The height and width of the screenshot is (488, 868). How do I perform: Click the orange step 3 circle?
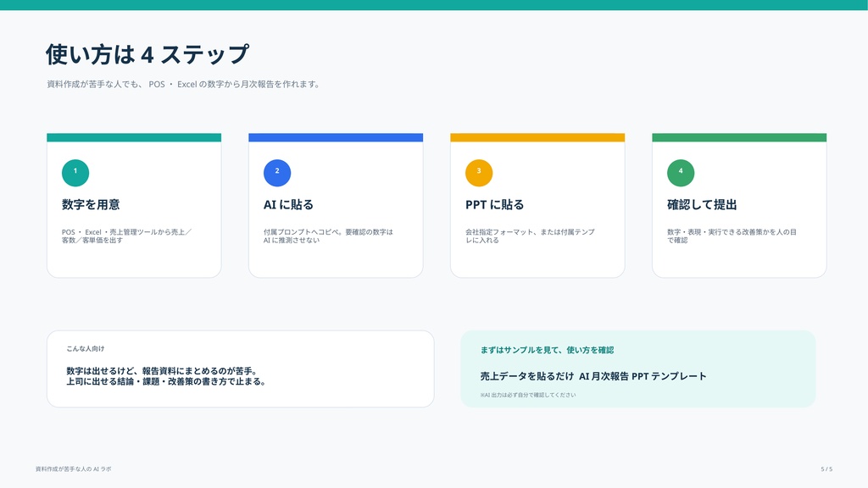point(479,173)
